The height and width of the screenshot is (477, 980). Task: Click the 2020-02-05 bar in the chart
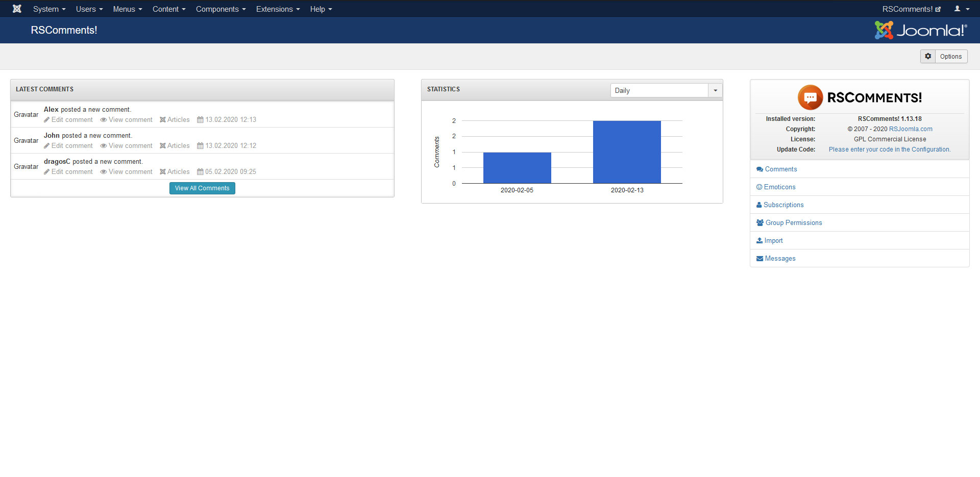pos(517,168)
